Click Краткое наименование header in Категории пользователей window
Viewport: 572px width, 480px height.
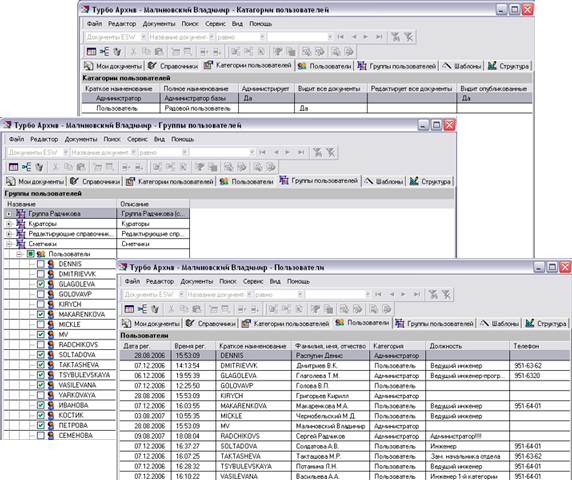121,89
